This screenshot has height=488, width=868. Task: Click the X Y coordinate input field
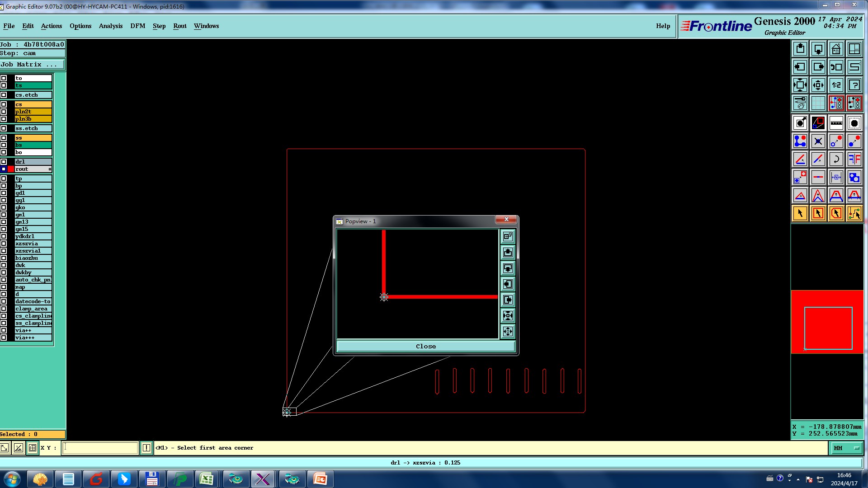[100, 448]
